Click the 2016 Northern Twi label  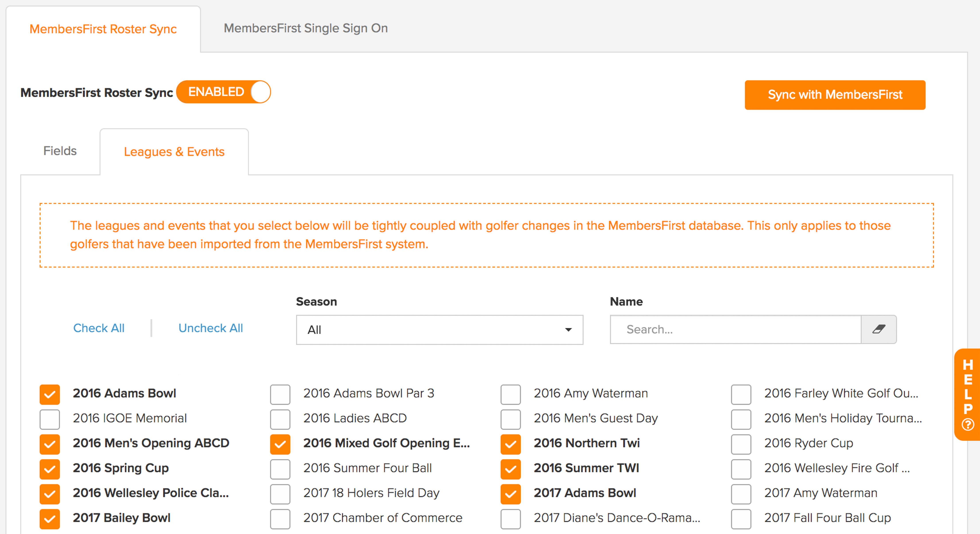click(587, 443)
